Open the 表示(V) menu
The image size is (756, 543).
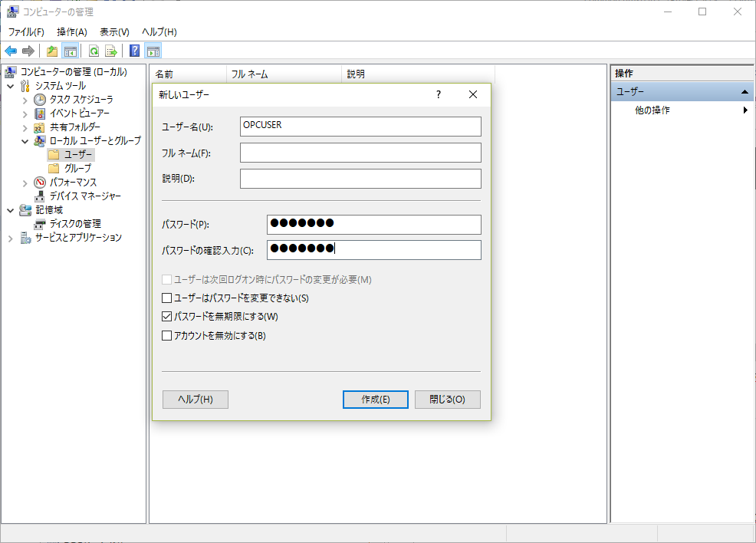click(113, 31)
